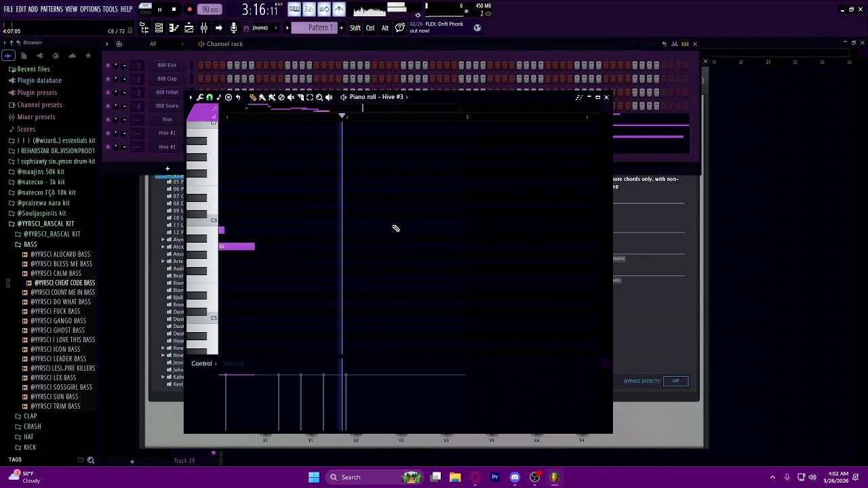Toggle the piano roll snap magnet
868x488 pixels.
(x=210, y=97)
